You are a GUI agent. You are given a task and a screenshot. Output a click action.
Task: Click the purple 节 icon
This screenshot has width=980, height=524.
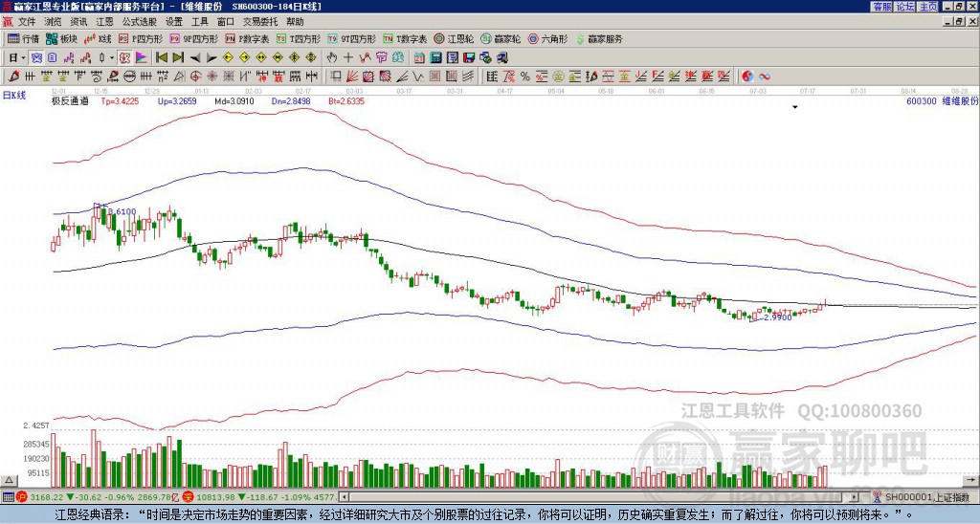[381, 58]
